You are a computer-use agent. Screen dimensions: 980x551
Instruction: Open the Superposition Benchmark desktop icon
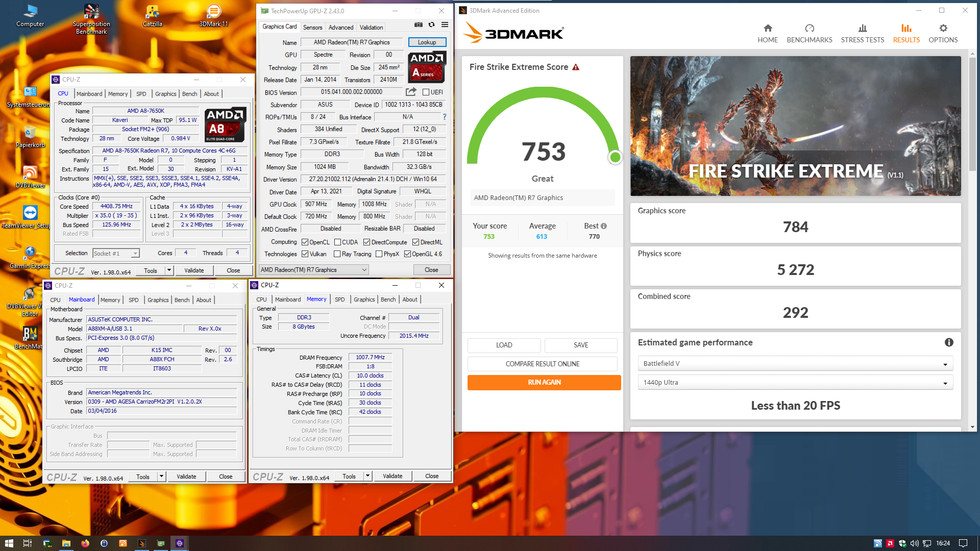click(91, 19)
